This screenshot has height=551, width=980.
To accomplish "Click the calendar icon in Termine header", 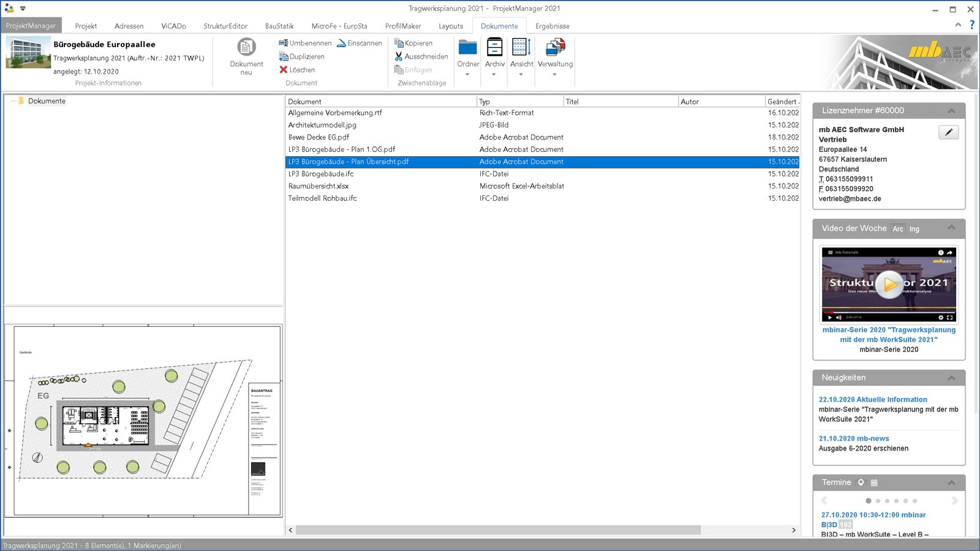I will point(874,482).
